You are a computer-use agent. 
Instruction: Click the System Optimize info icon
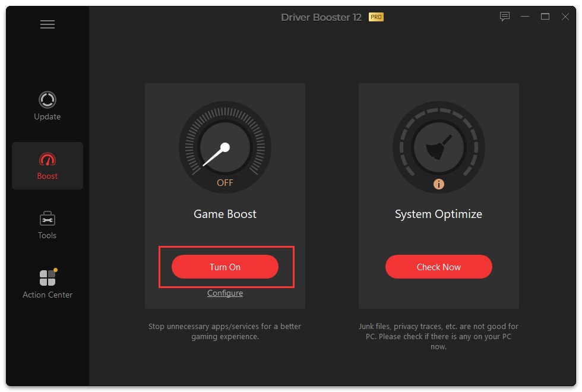click(x=438, y=184)
